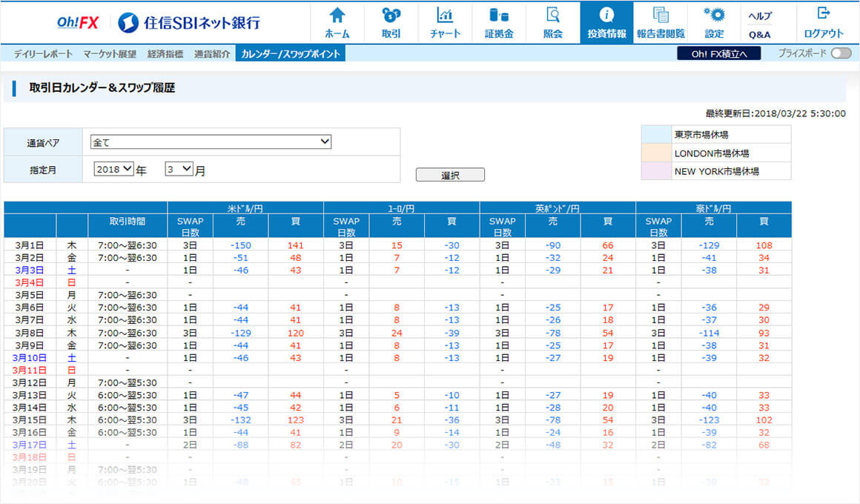Click the Oh!FX logo
This screenshot has width=860, height=504.
coord(77,22)
